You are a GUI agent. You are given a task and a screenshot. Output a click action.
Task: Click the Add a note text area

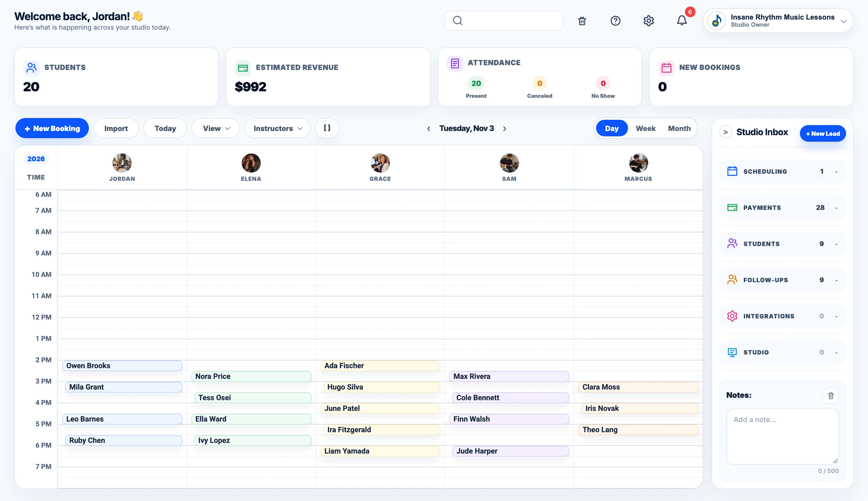(782, 436)
